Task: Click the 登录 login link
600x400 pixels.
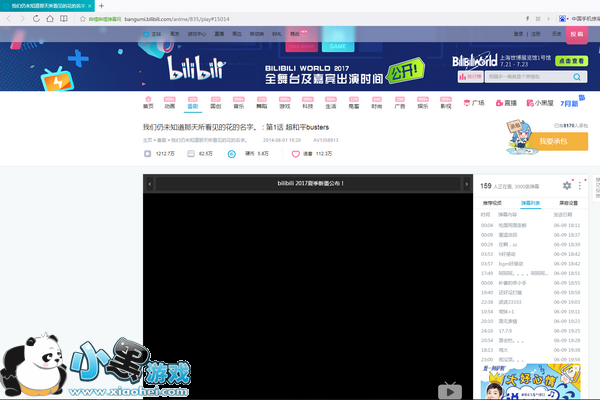Action: (518, 34)
